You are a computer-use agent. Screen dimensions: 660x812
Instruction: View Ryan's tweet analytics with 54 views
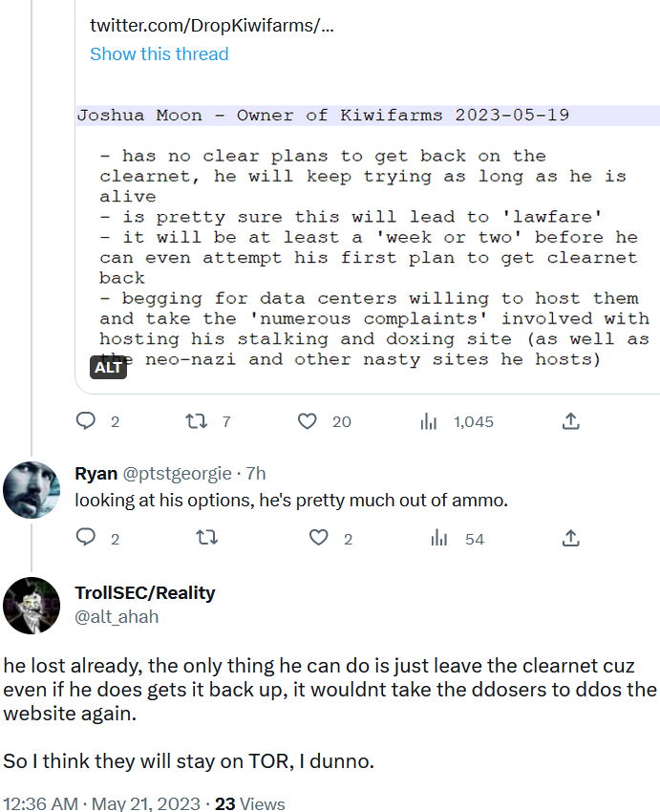coord(440,539)
